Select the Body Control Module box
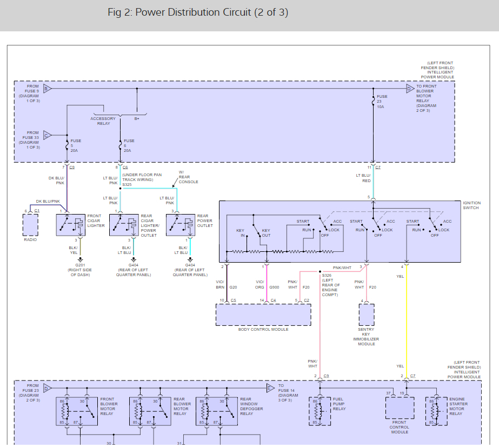Viewport: 499px width, 448px height. [263, 314]
